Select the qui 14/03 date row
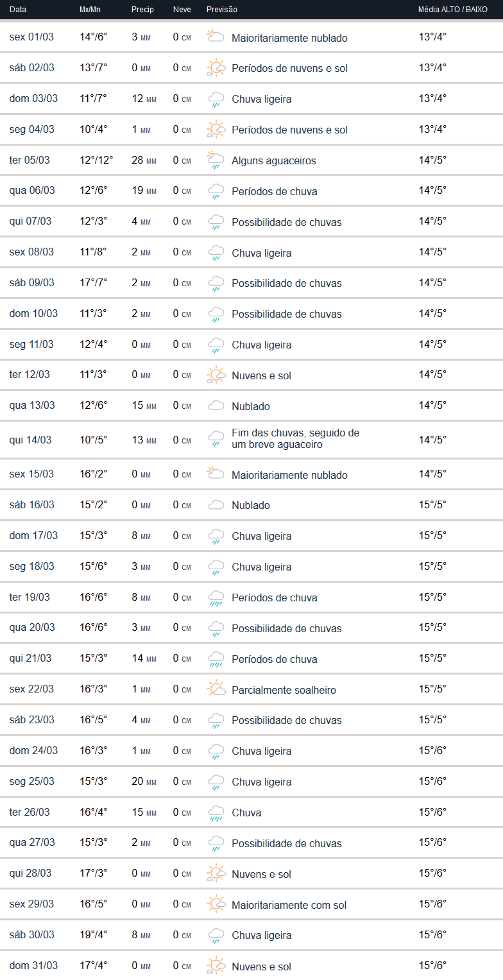Image resolution: width=503 pixels, height=980 pixels. 30,440
